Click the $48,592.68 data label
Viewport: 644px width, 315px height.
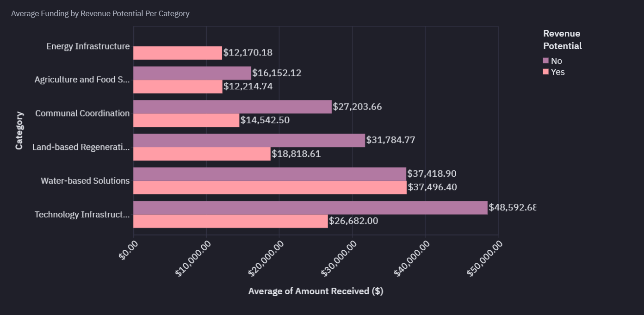pyautogui.click(x=512, y=207)
